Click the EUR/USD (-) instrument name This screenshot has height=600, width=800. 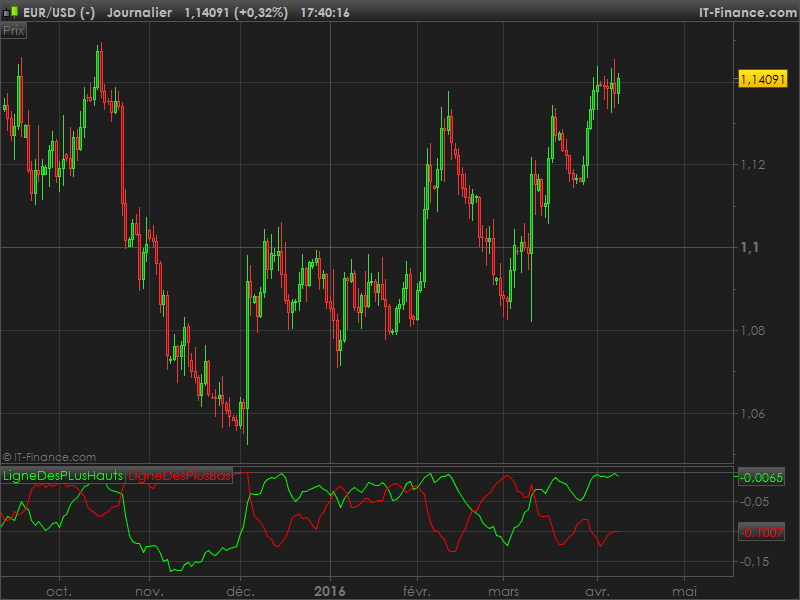59,12
